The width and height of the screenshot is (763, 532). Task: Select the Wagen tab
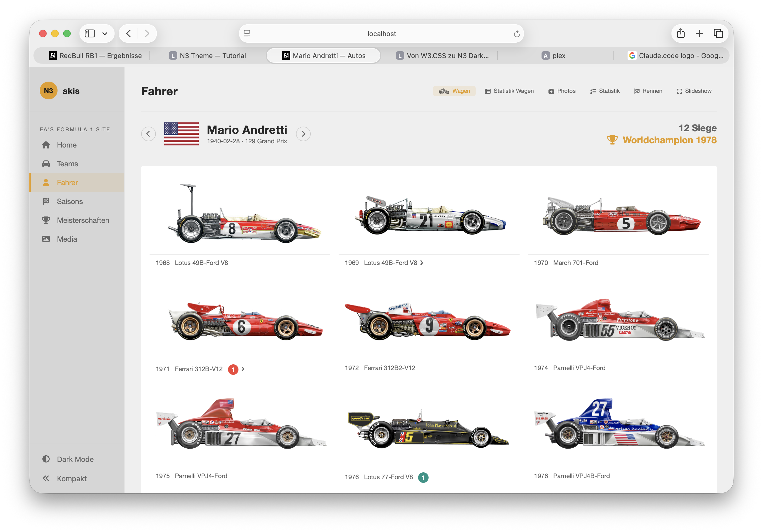[454, 91]
